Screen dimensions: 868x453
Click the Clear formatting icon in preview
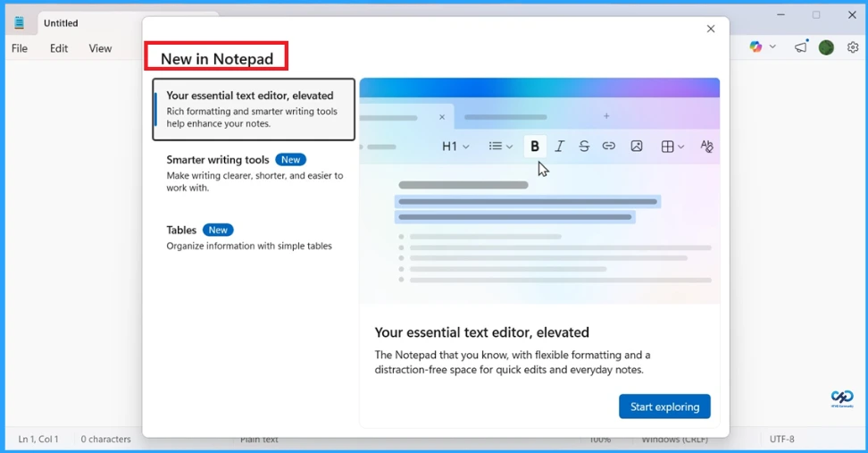[x=706, y=147]
